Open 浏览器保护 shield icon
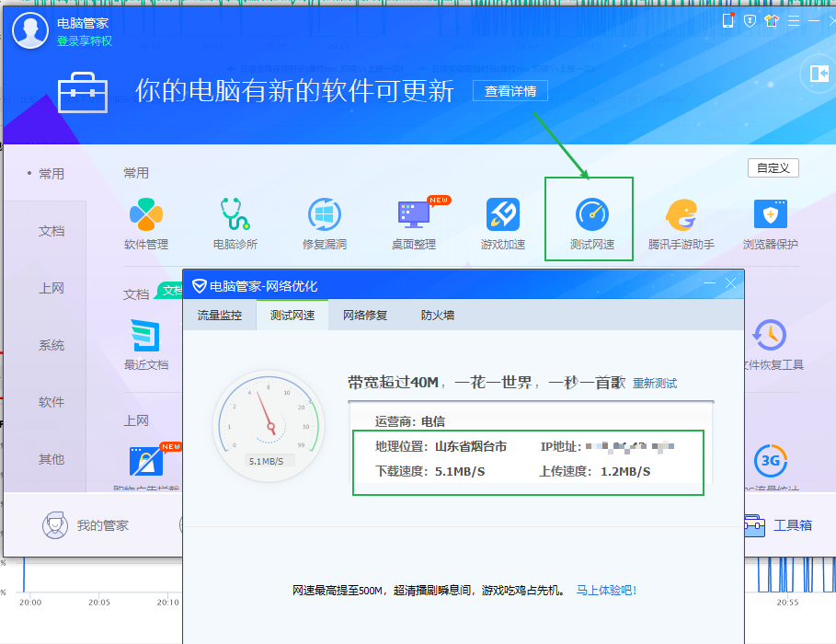 pyautogui.click(x=771, y=214)
